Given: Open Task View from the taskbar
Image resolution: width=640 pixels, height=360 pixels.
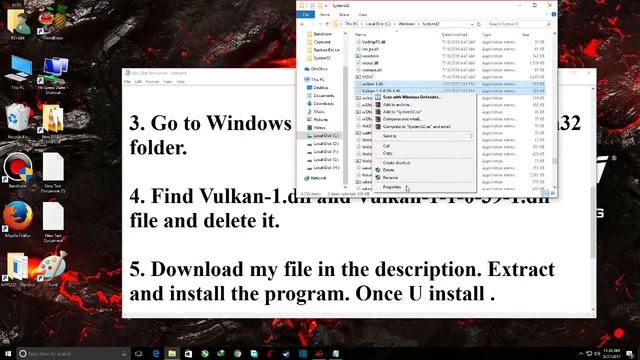Looking at the screenshot, I should (x=139, y=353).
